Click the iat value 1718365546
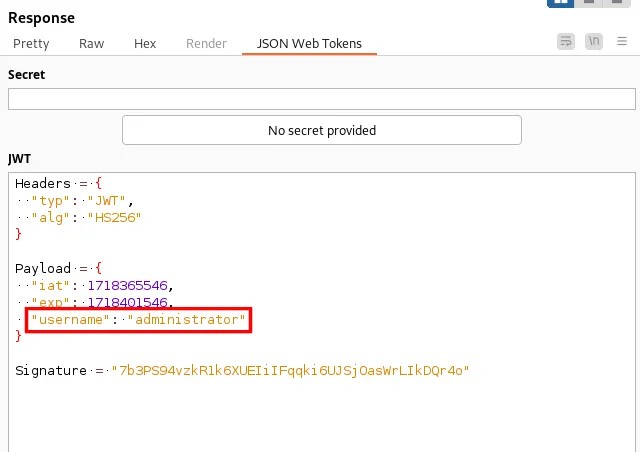 click(x=127, y=285)
